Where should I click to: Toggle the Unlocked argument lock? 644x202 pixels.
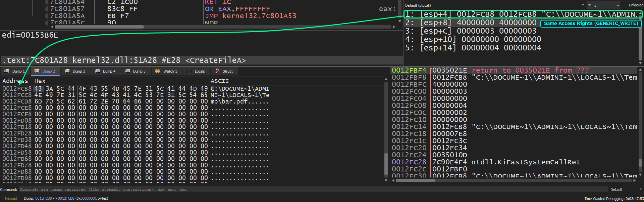(636, 5)
